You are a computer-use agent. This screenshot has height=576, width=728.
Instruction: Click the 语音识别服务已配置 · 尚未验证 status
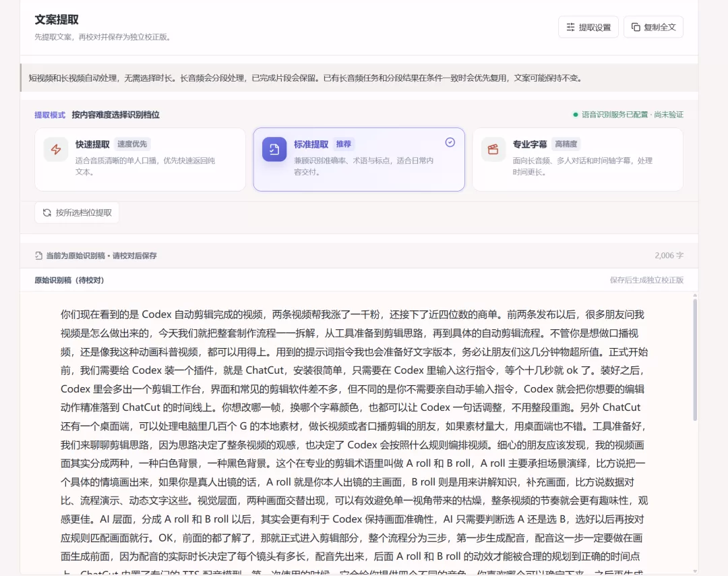[629, 115]
